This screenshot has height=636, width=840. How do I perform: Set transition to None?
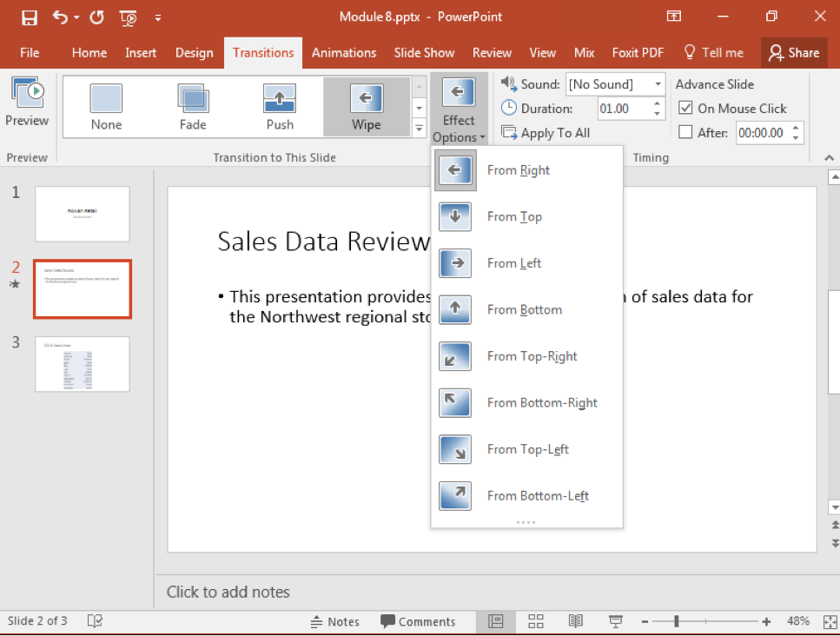click(105, 106)
